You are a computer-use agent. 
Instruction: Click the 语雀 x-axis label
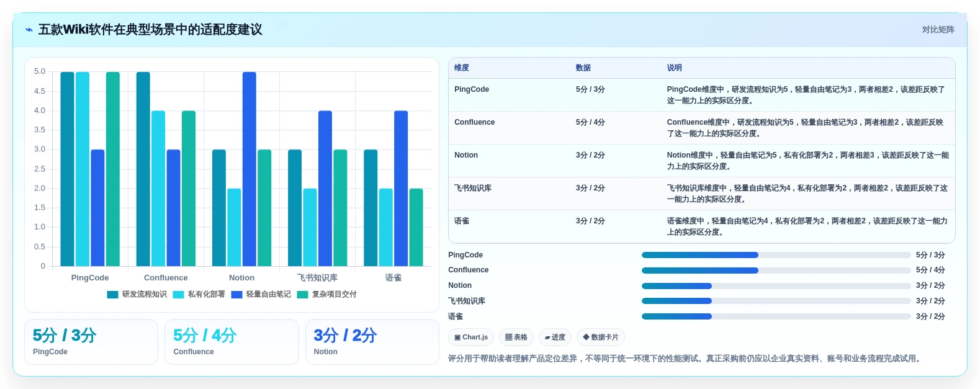click(393, 278)
